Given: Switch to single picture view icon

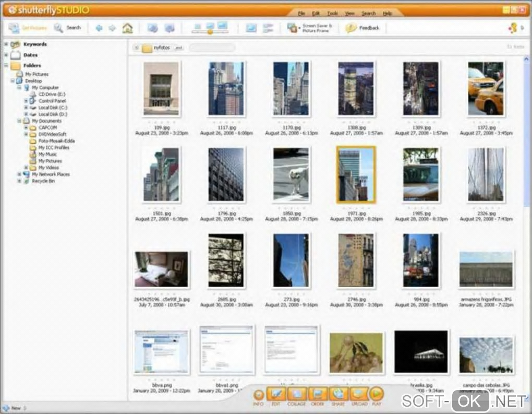Looking at the screenshot, I should (251, 28).
